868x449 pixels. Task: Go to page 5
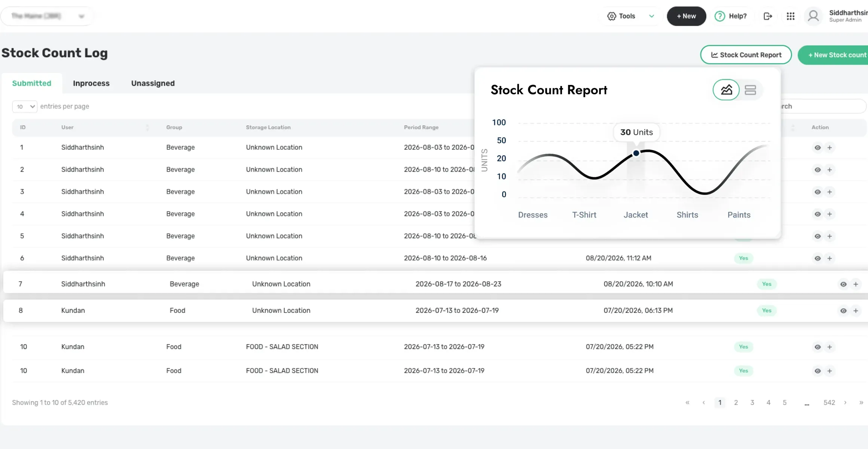tap(785, 403)
